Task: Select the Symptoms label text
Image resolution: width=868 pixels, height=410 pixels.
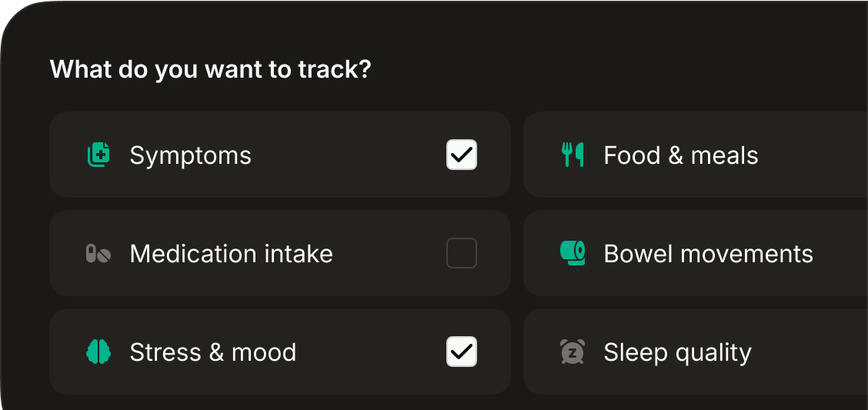Action: click(x=190, y=155)
